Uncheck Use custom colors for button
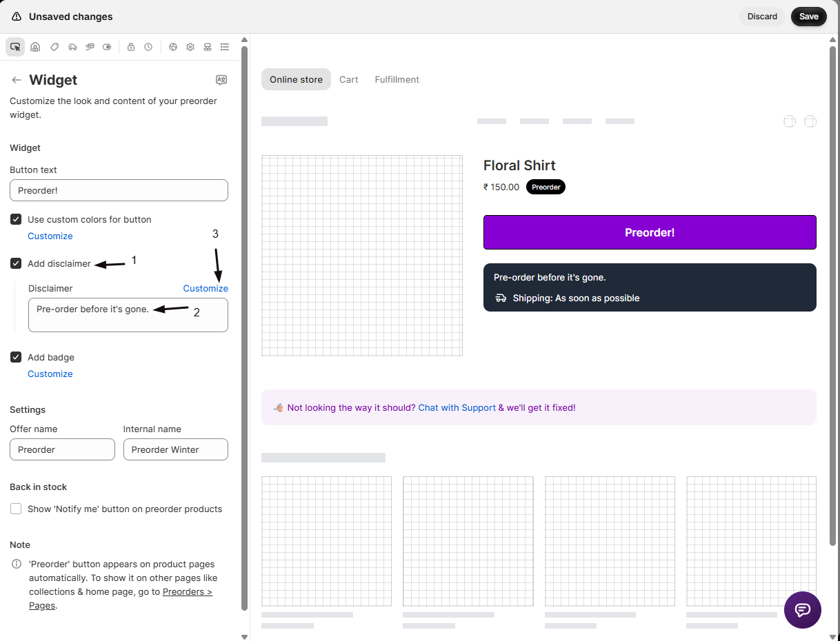Screen dimensions: 840x641 [16, 219]
